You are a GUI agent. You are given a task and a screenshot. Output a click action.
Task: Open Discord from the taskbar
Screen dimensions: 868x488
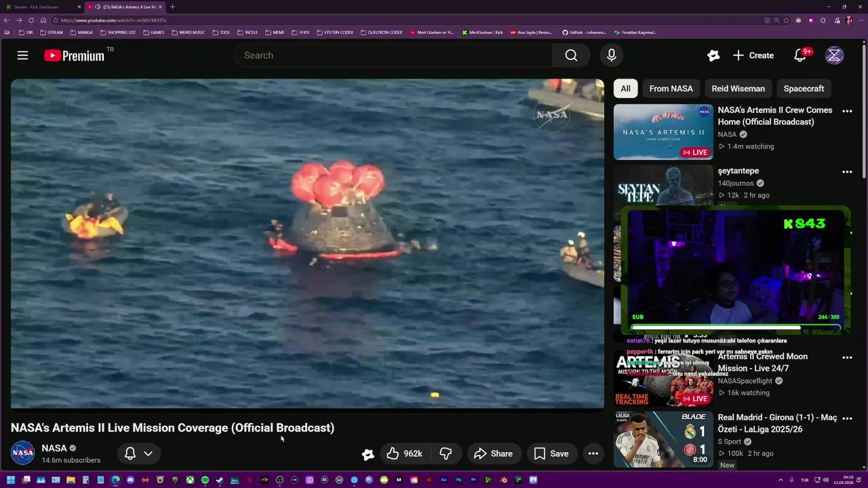point(130,480)
